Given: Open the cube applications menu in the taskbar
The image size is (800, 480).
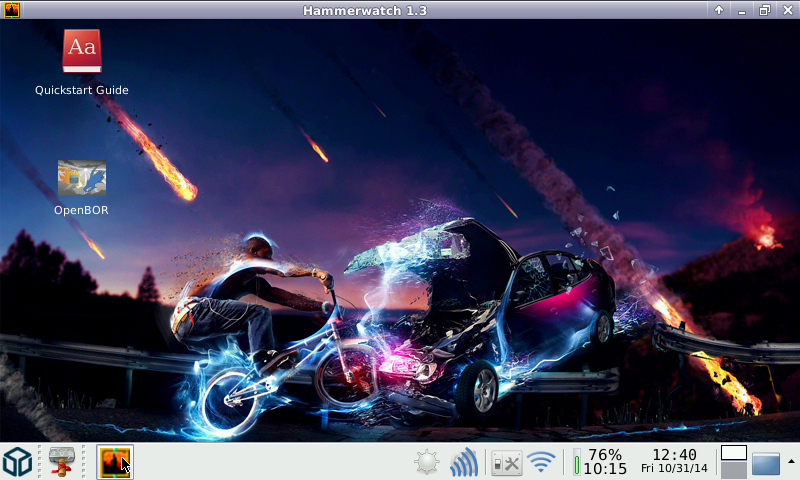Looking at the screenshot, I should [x=17, y=462].
